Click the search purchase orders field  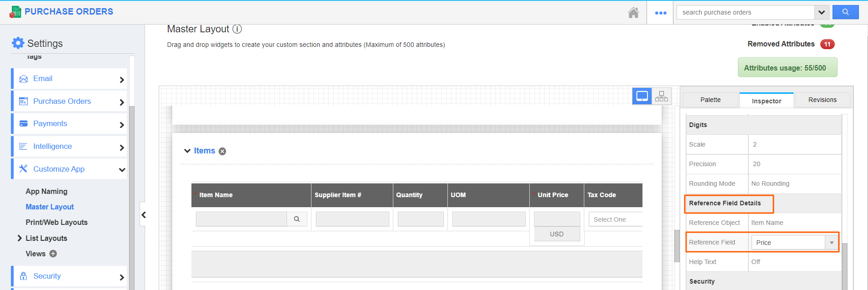point(746,12)
